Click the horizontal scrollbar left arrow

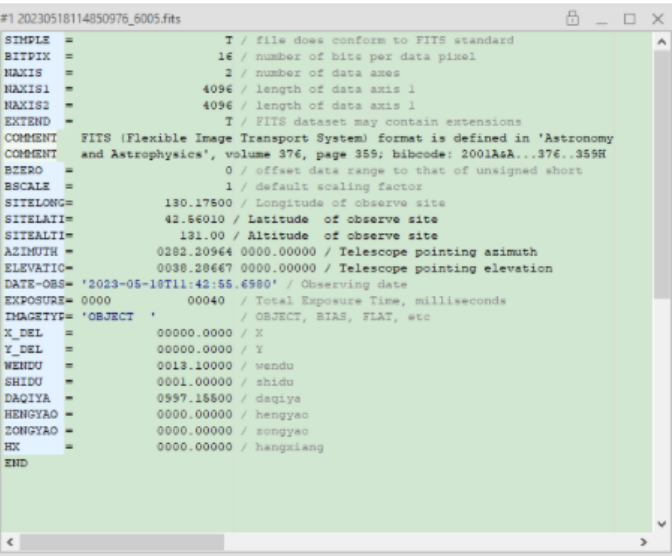point(9,543)
